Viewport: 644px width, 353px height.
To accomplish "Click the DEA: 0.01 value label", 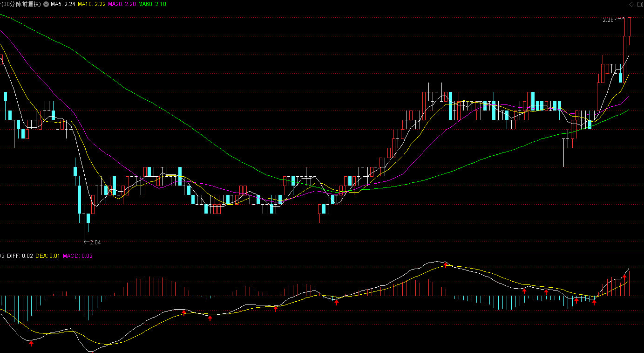I will [48, 256].
